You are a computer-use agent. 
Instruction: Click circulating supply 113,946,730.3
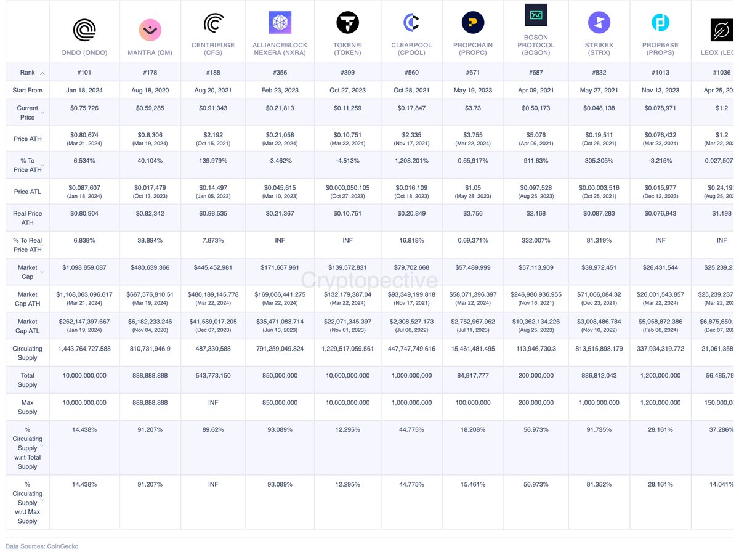536,349
